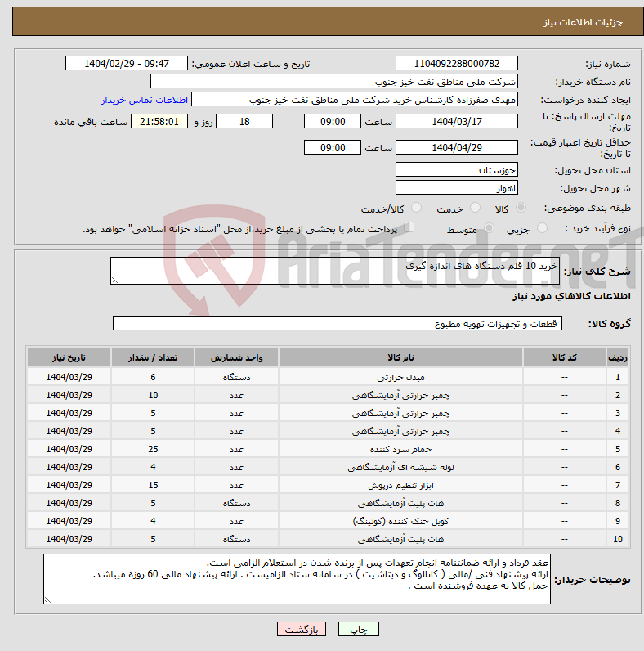Click the need date 1404/03/29 in row 1

tap(69, 377)
